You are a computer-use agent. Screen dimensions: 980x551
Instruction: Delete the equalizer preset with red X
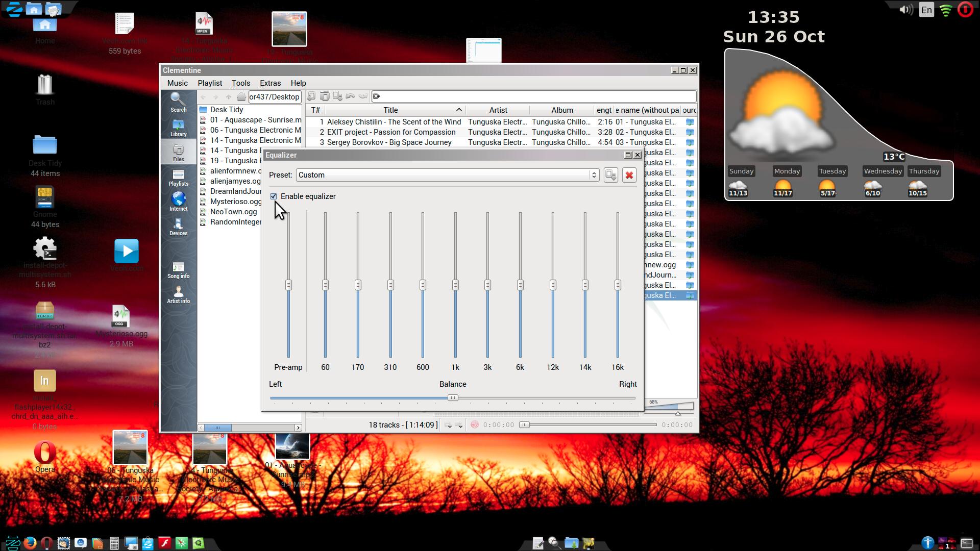pyautogui.click(x=629, y=175)
